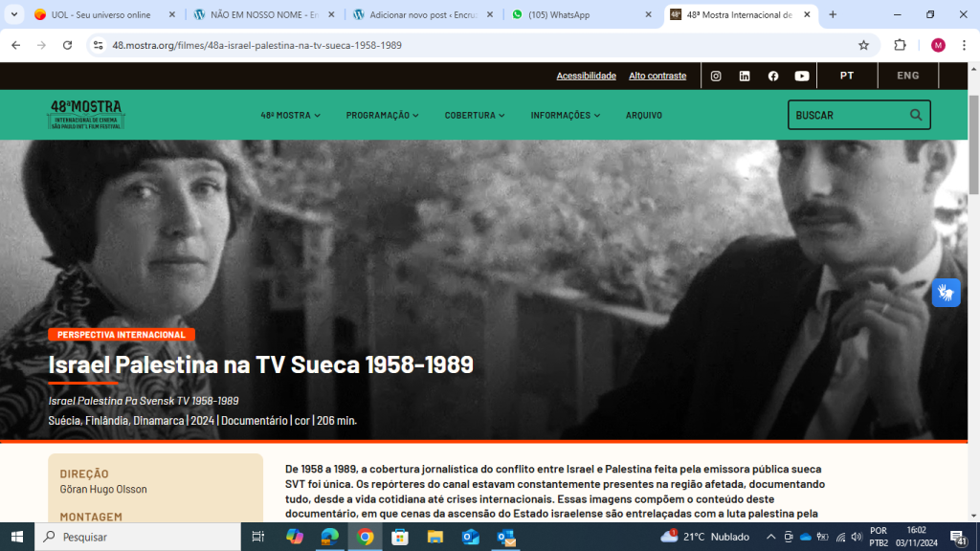Click the BUSCAR search field

[847, 115]
